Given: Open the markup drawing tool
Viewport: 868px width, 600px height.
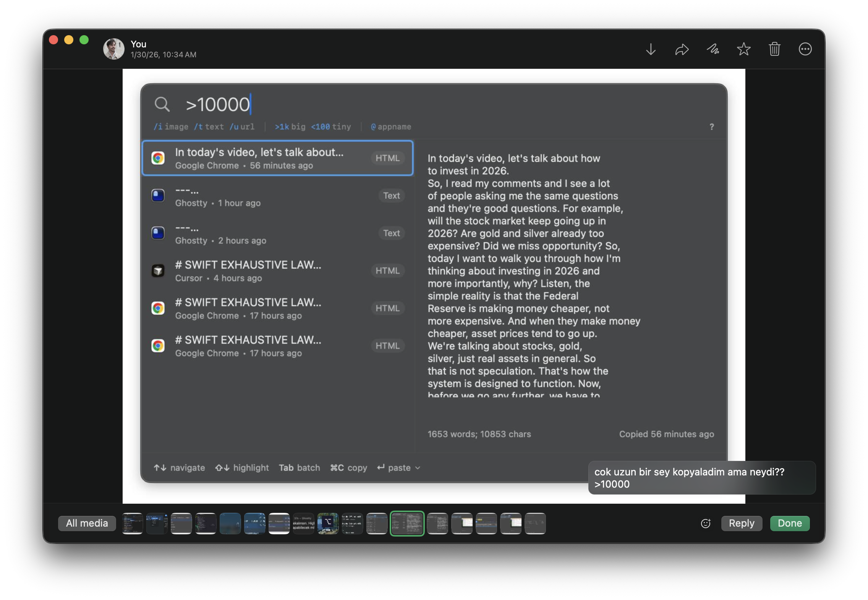Looking at the screenshot, I should pyautogui.click(x=713, y=49).
